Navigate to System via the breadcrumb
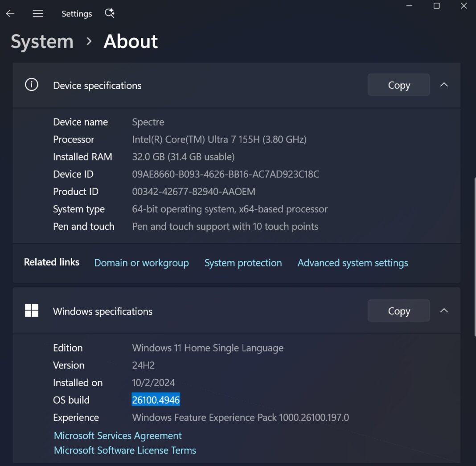476x466 pixels. click(41, 41)
